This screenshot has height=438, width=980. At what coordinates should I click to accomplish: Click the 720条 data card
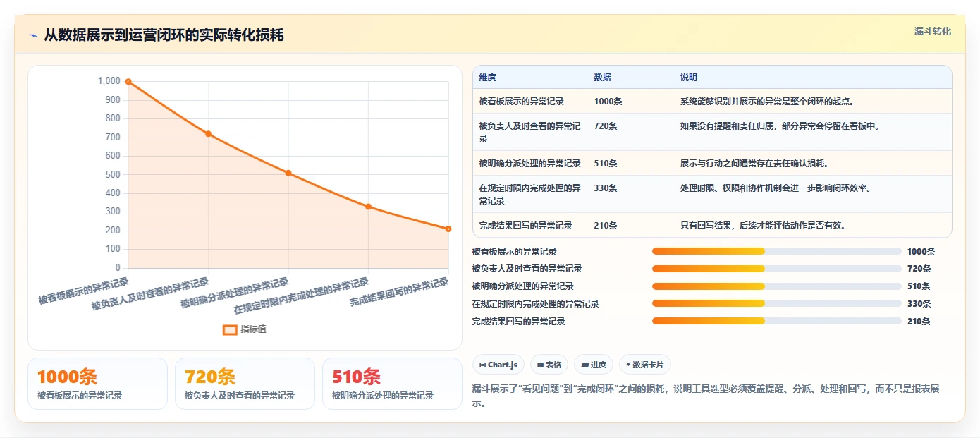245,384
